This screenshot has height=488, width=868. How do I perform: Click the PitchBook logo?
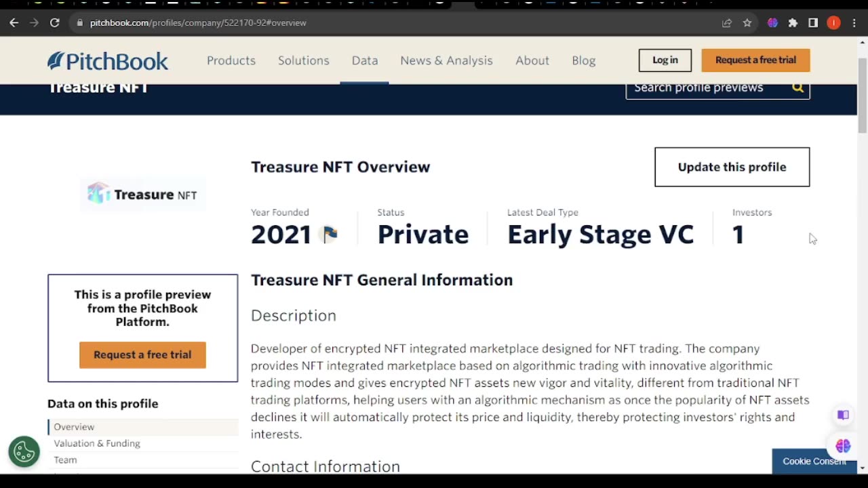[108, 61]
